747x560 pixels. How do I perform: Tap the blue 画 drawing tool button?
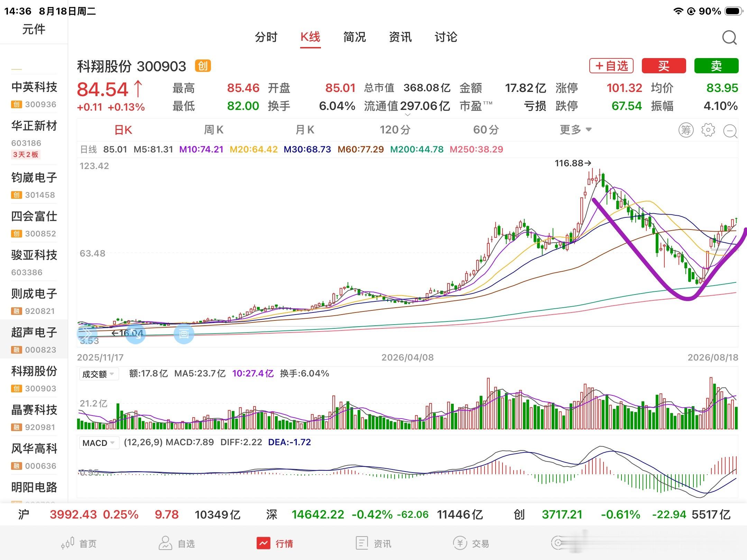point(184,334)
